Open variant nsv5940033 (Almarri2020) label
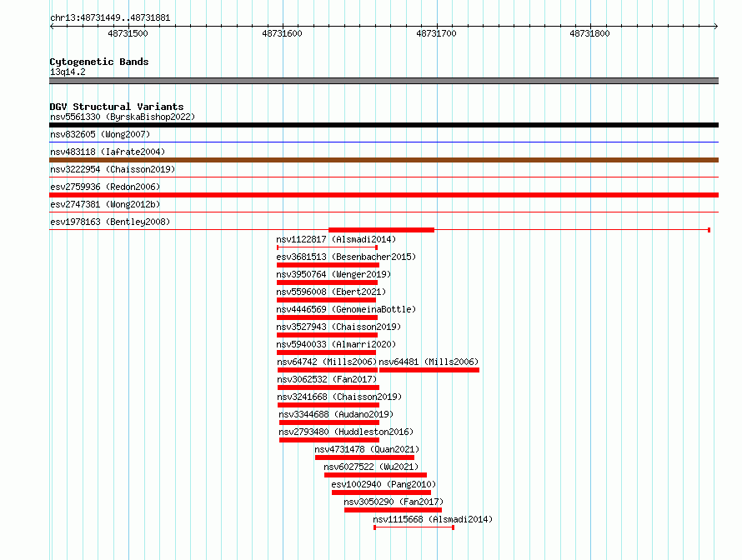 tap(336, 344)
